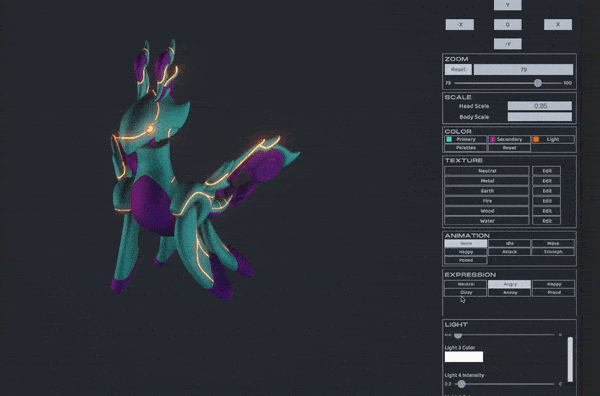Viewport: 600px width, 396px height.
Task: Edit the Water texture
Action: point(546,221)
